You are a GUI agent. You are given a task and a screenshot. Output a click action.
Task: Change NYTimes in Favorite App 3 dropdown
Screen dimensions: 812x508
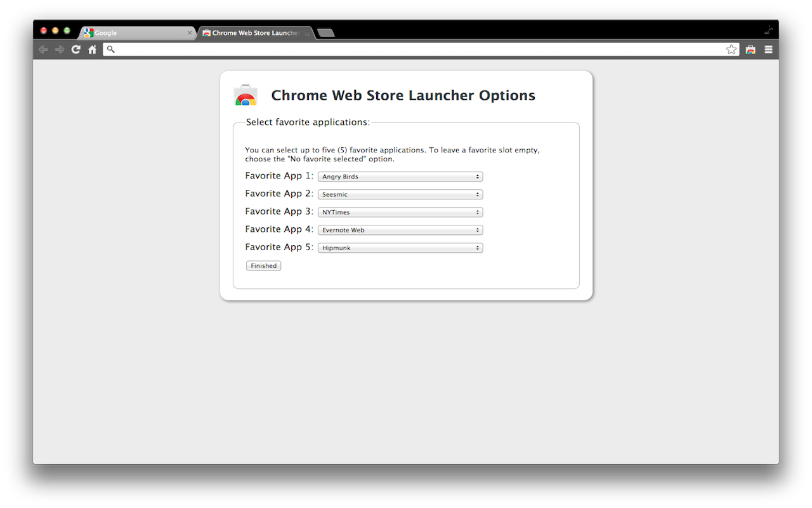[x=400, y=212]
